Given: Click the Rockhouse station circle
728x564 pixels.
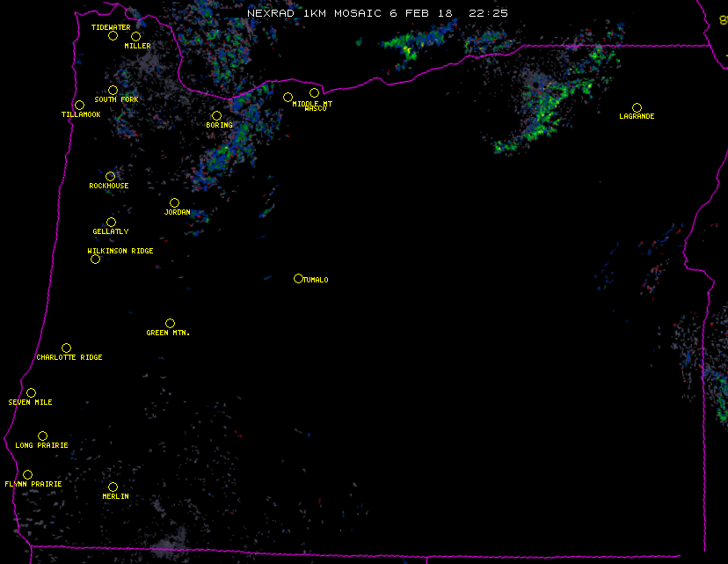Looking at the screenshot, I should click(x=111, y=177).
